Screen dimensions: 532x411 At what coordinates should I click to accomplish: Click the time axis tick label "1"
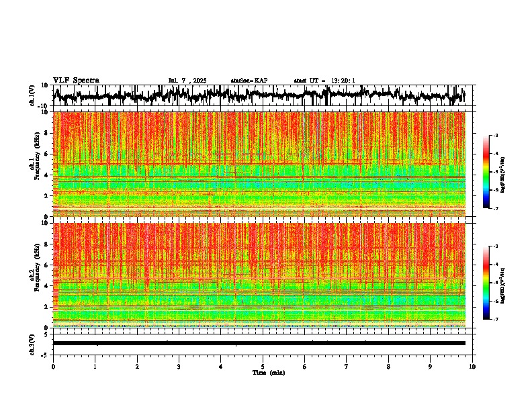point(95,367)
